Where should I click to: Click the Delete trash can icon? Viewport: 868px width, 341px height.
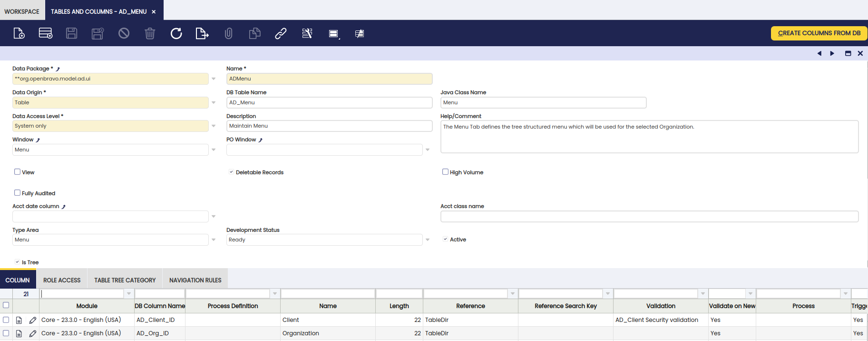(x=150, y=33)
